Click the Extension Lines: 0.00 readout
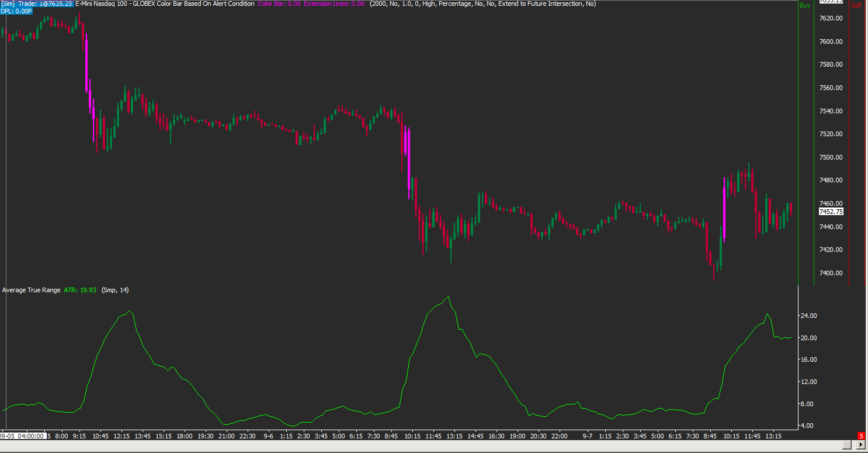Image resolution: width=868 pixels, height=453 pixels. coord(334,4)
